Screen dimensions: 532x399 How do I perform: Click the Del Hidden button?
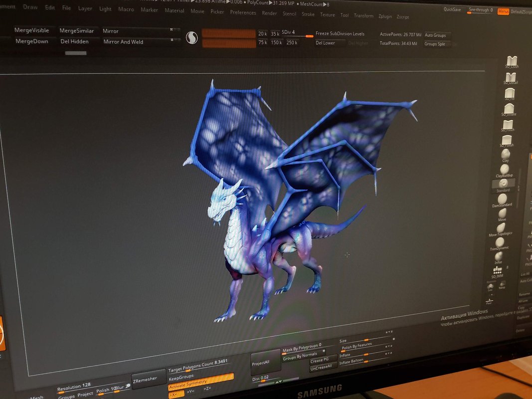pos(75,41)
